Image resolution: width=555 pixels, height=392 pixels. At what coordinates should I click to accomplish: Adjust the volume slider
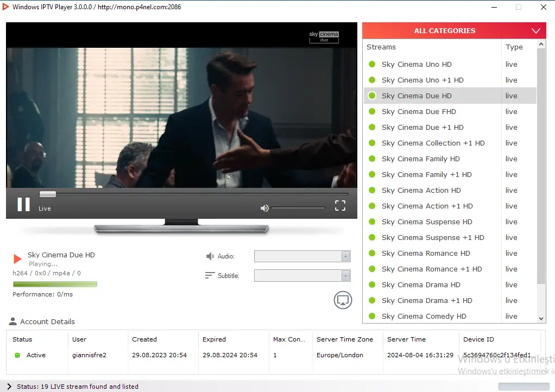coord(298,208)
